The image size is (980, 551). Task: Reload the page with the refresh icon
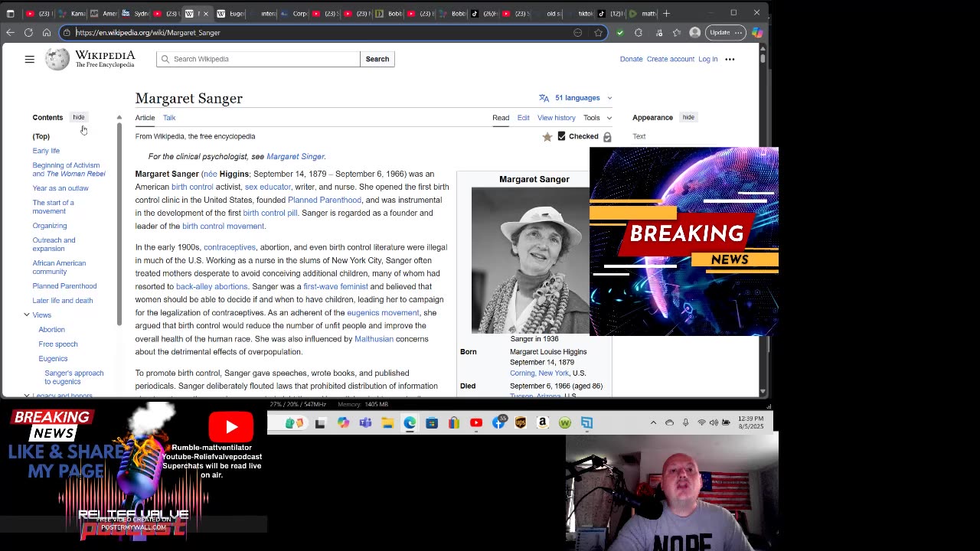(28, 32)
